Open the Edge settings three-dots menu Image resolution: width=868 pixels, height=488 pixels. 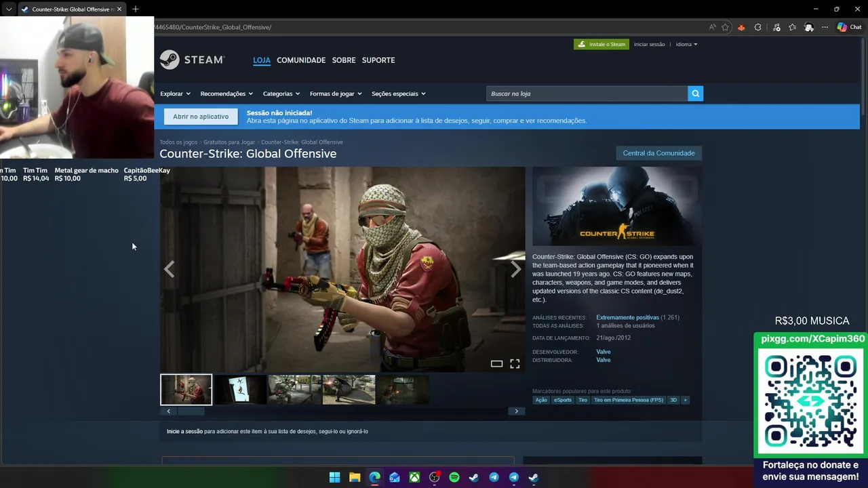pos(825,27)
